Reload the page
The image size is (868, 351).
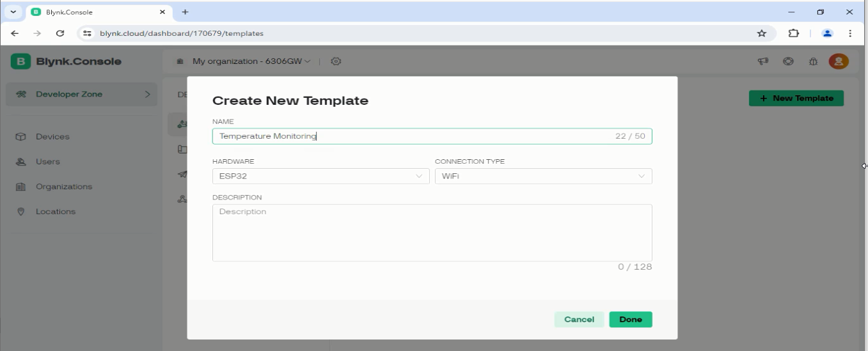[x=60, y=33]
